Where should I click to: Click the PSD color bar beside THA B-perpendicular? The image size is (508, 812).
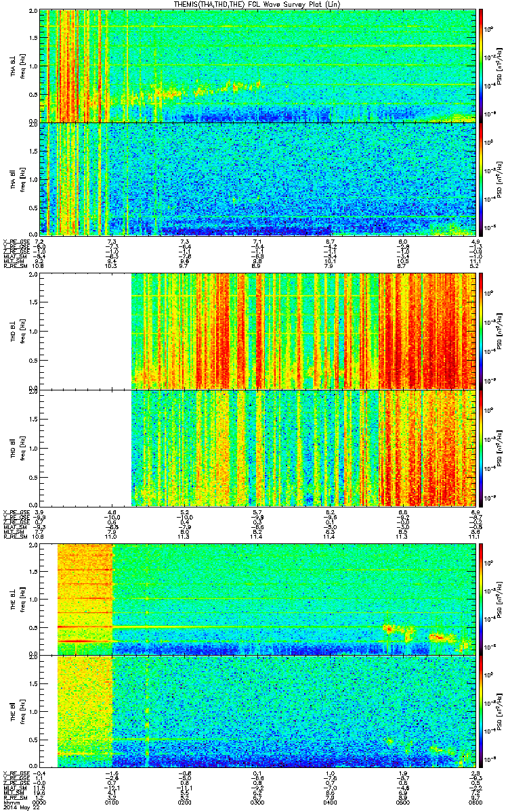(x=481, y=66)
